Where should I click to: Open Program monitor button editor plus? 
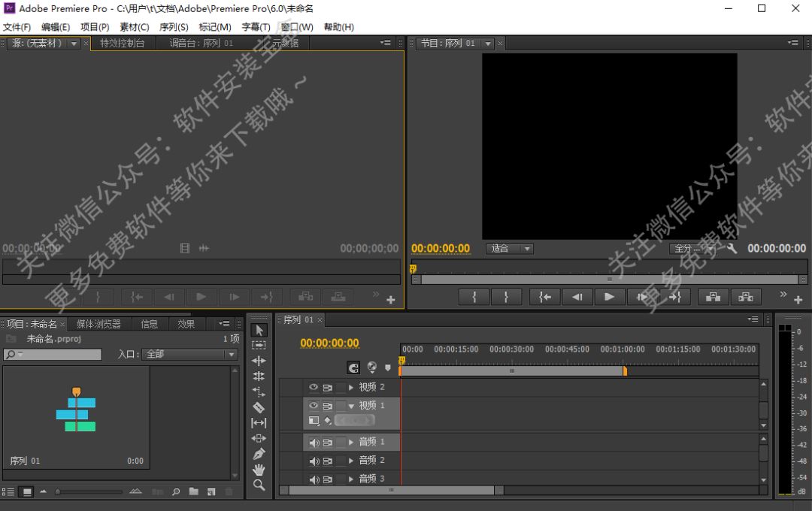point(798,300)
